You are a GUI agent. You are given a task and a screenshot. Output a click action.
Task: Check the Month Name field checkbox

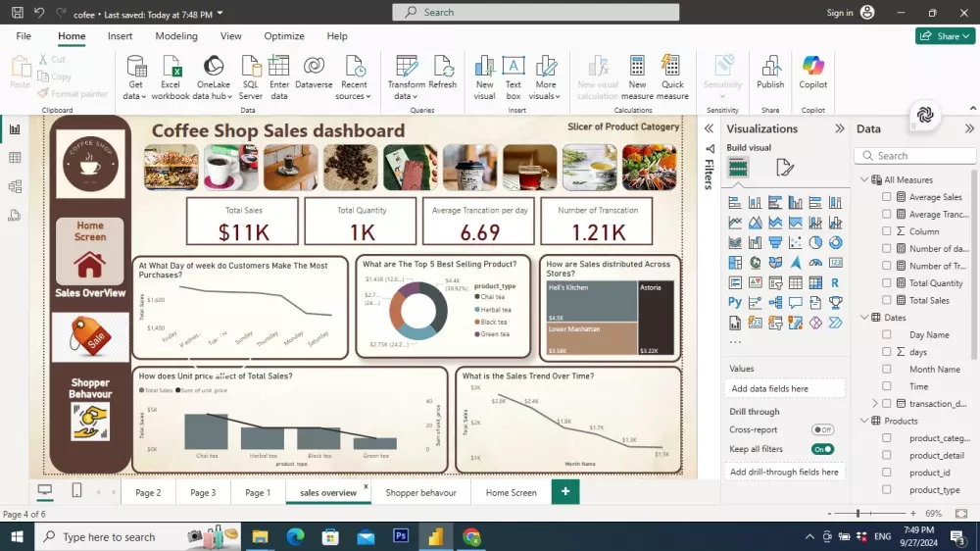886,369
